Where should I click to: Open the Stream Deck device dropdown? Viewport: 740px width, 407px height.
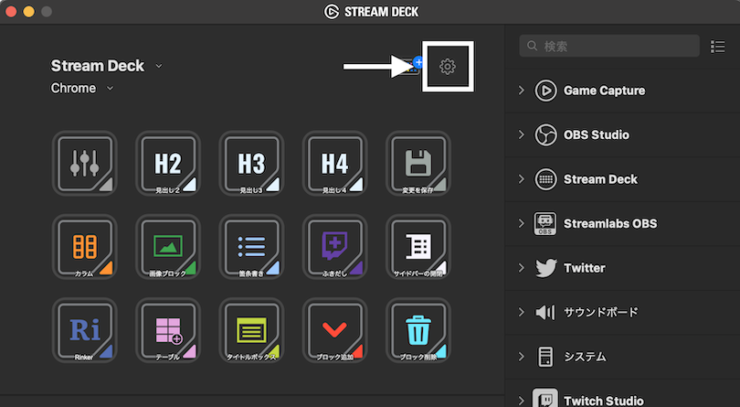107,66
